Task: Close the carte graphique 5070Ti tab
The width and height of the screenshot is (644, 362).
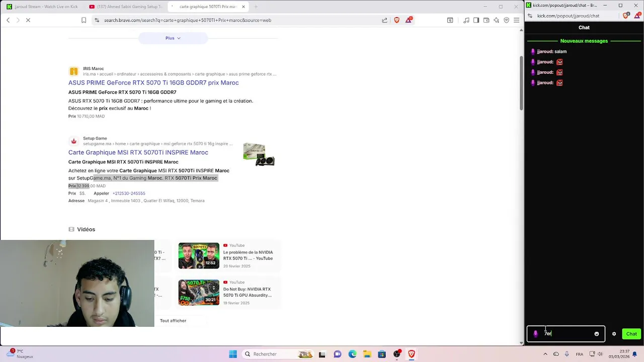Action: 244,7
